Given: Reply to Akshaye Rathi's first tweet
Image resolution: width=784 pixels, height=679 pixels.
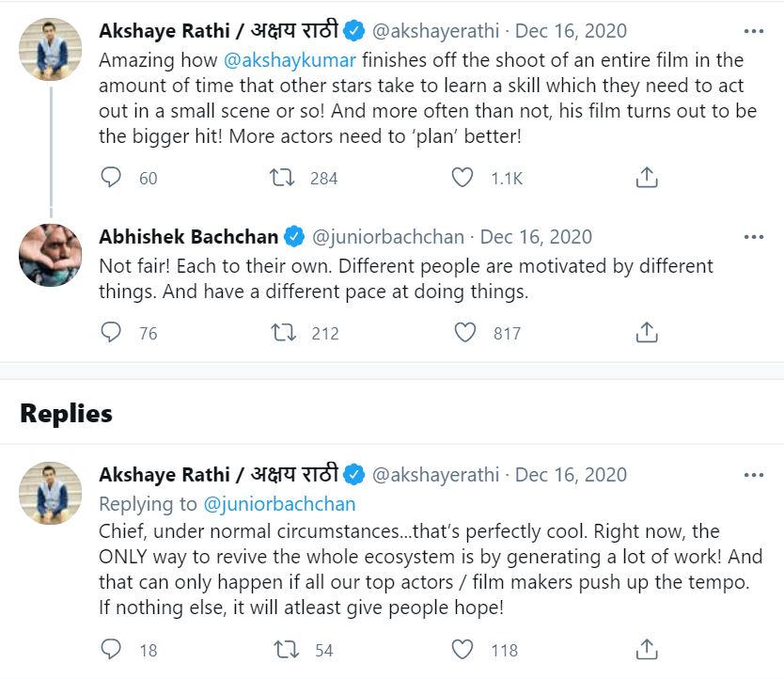Looking at the screenshot, I should pyautogui.click(x=111, y=178).
